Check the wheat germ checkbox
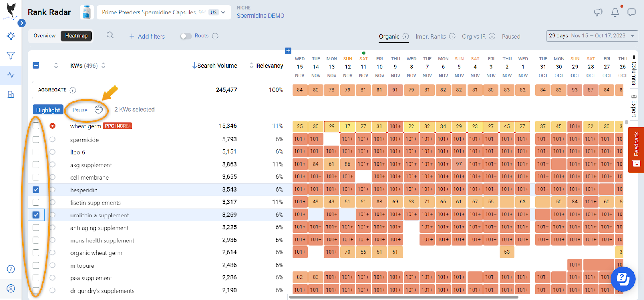 pyautogui.click(x=36, y=126)
